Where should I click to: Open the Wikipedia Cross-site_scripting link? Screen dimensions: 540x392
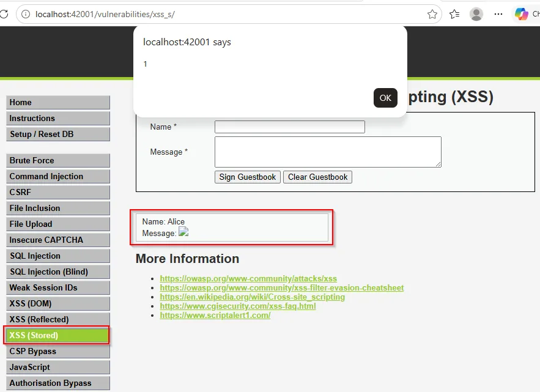pyautogui.click(x=252, y=297)
